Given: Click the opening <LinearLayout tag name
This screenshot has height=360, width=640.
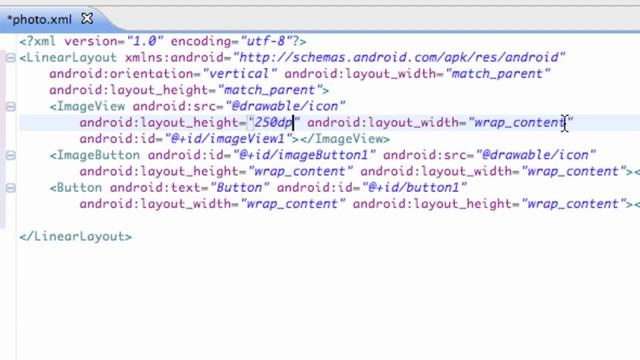Looking at the screenshot, I should point(68,58).
